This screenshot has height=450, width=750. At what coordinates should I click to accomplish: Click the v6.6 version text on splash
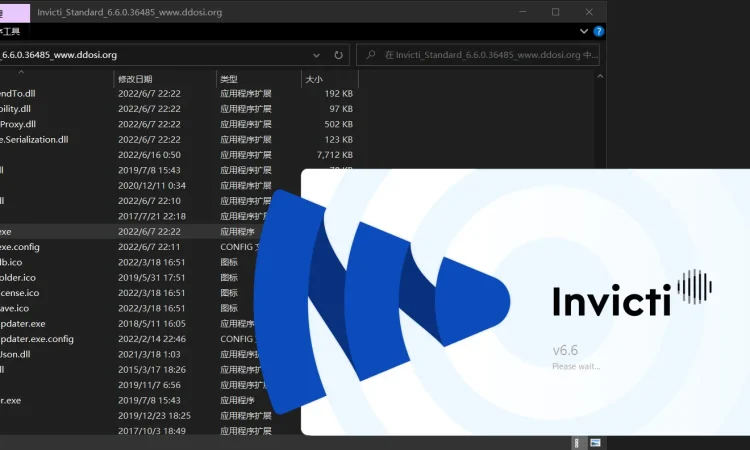click(x=565, y=351)
